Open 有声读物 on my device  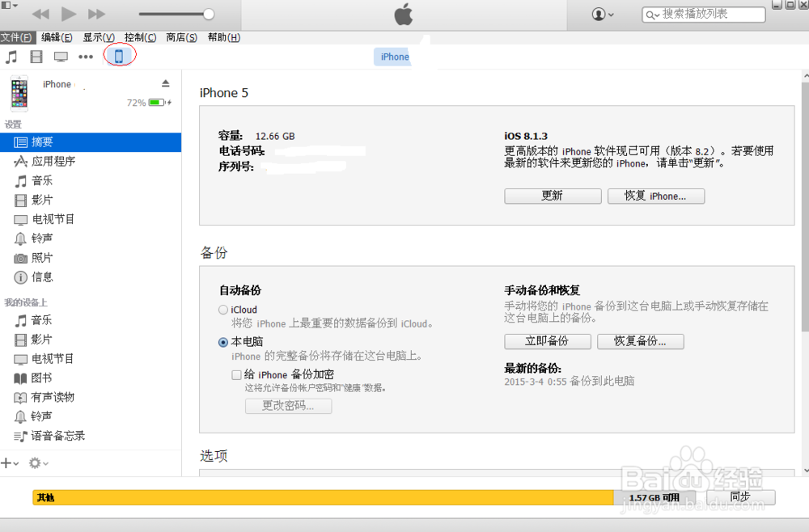91,398
